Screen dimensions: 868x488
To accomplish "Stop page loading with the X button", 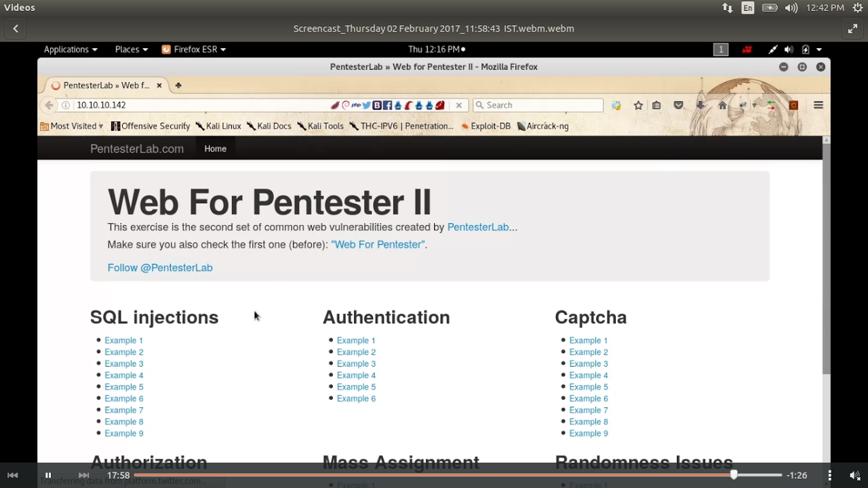I will tap(459, 105).
